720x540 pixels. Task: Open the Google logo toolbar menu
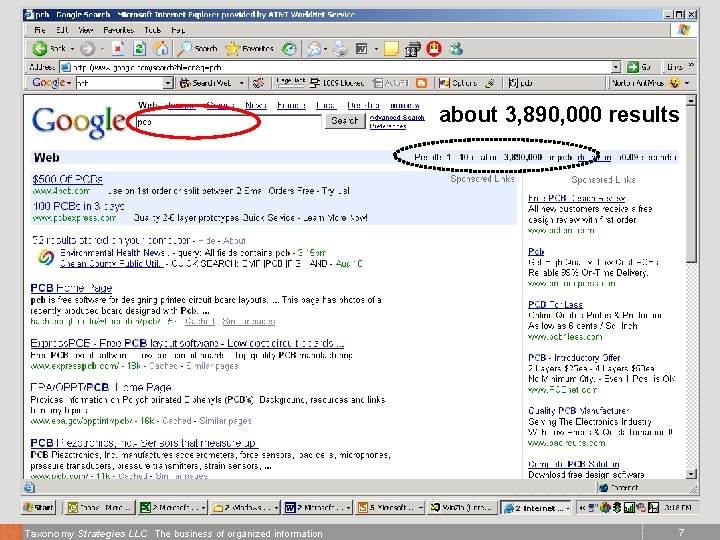point(51,83)
